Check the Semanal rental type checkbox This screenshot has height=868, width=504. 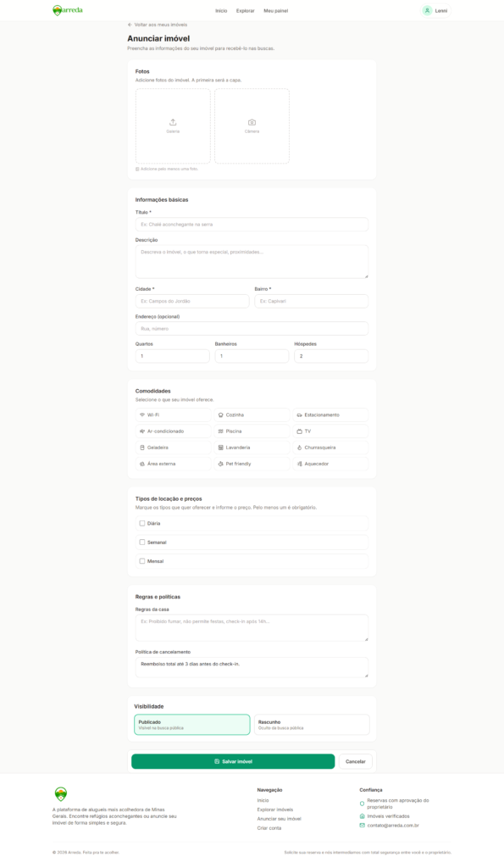(142, 542)
